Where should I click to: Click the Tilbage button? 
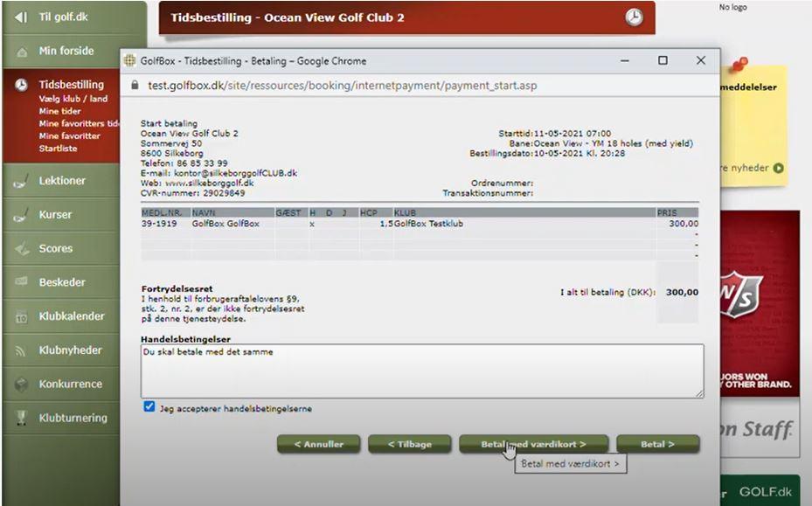point(410,444)
